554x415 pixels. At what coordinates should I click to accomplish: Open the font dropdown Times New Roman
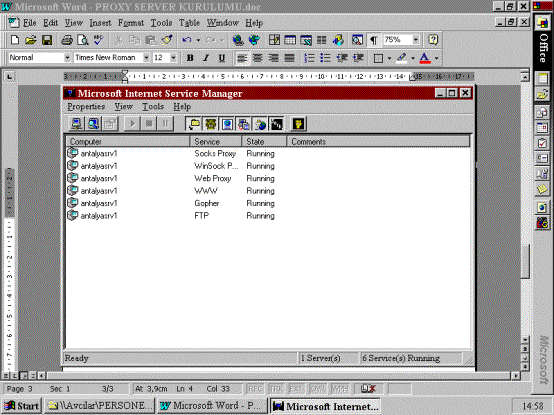coord(146,58)
